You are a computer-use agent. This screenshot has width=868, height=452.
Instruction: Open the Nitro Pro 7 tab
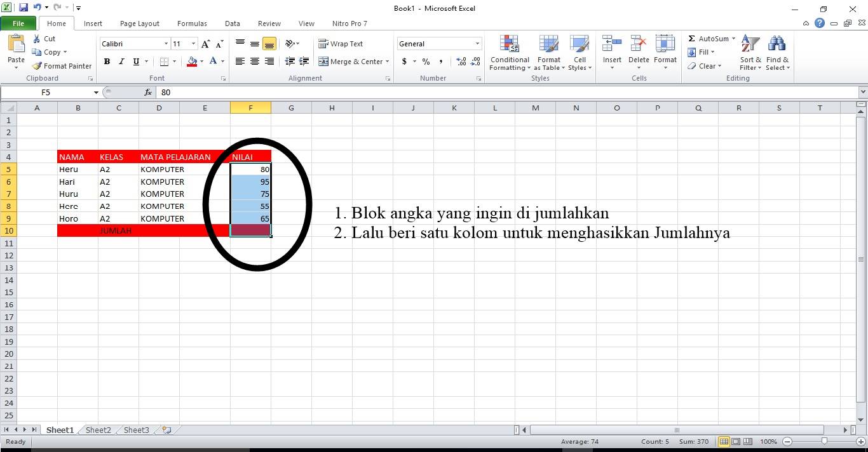(x=349, y=23)
